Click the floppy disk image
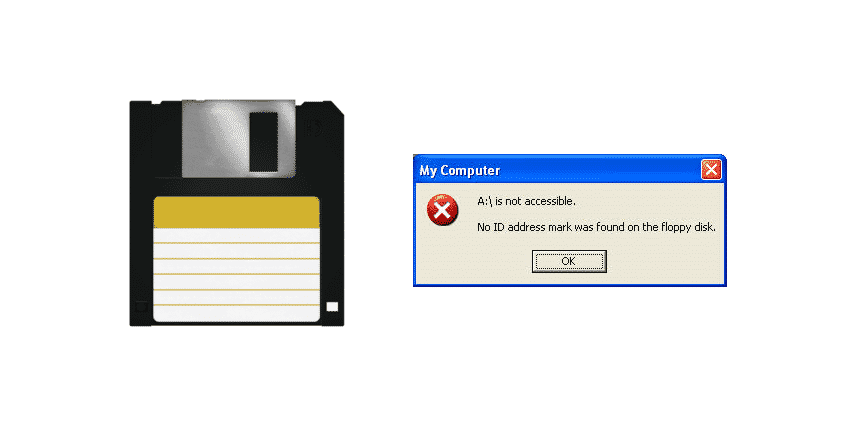 [237, 213]
